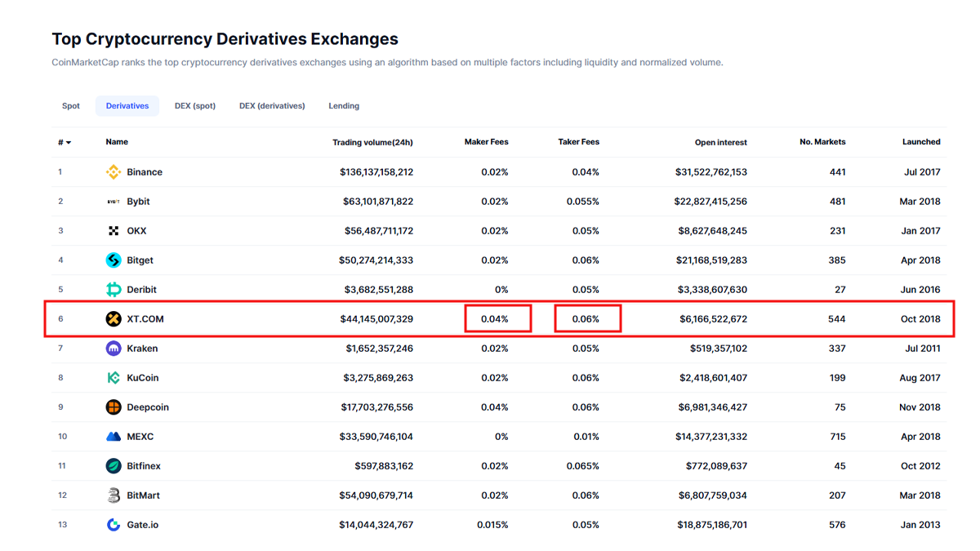Viewport: 980px width, 551px height.
Task: Click KuCoin market count 199
Action: pyautogui.click(x=837, y=378)
